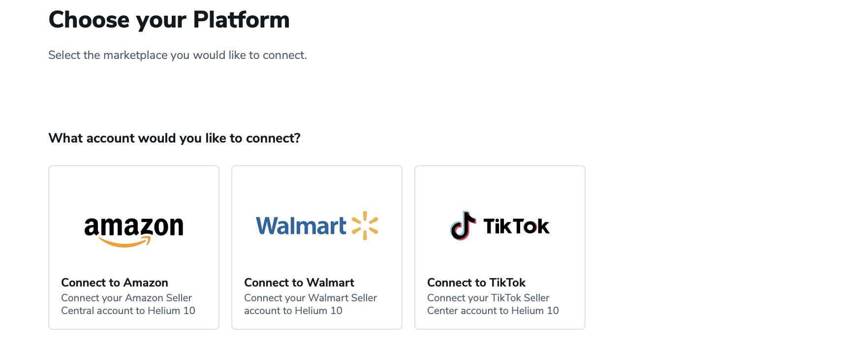The height and width of the screenshot is (346, 868).
Task: Select the Connect to TikTok title
Action: click(x=476, y=283)
